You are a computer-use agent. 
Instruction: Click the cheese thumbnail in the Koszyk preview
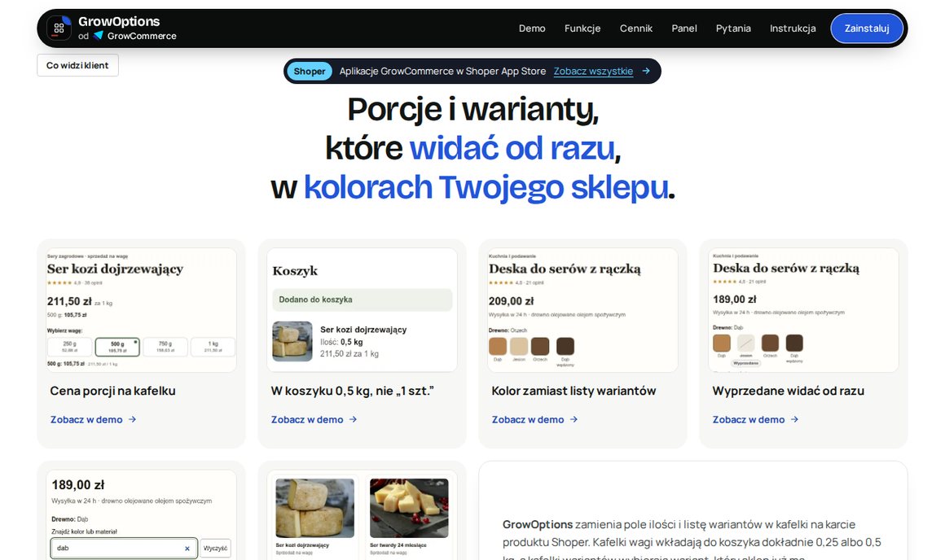point(292,341)
